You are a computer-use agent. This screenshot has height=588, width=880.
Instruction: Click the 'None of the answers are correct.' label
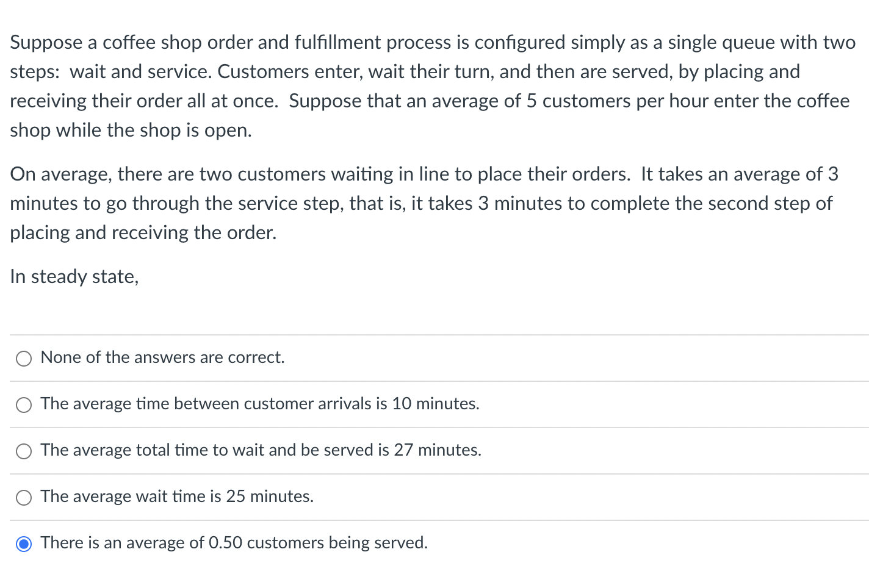click(163, 357)
